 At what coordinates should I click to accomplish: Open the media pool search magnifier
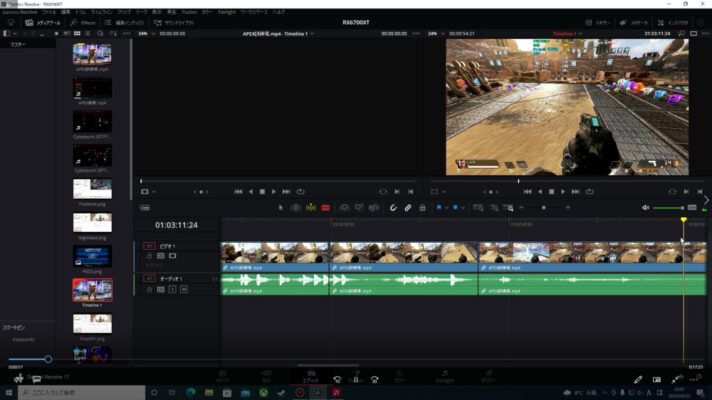[x=100, y=34]
